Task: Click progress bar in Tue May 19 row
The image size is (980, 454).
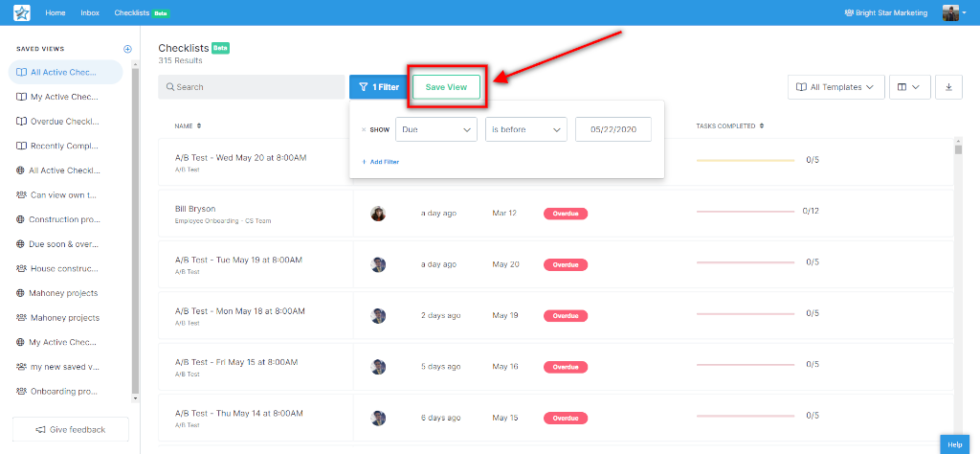Action: click(746, 262)
